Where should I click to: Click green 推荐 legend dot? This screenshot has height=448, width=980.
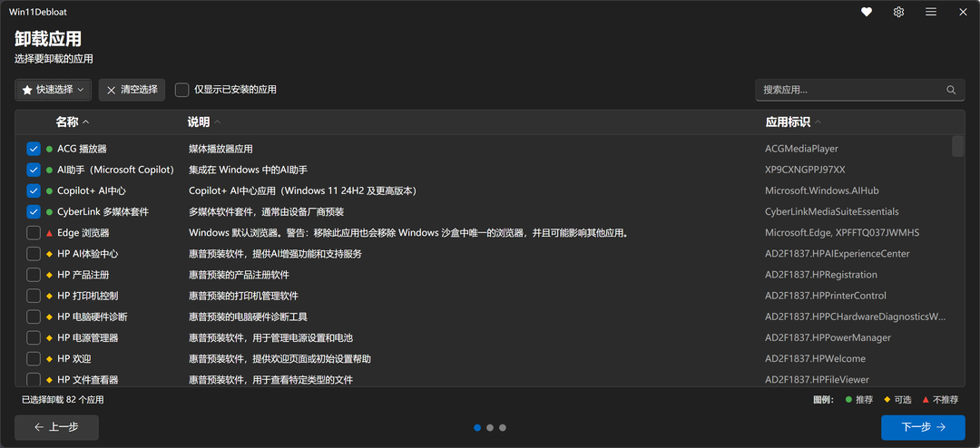[848, 399]
